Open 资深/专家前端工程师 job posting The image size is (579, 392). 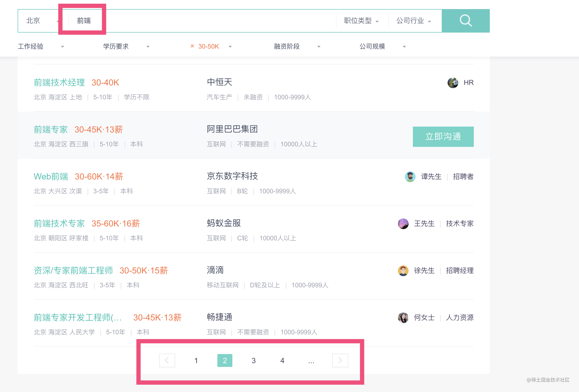coord(73,271)
